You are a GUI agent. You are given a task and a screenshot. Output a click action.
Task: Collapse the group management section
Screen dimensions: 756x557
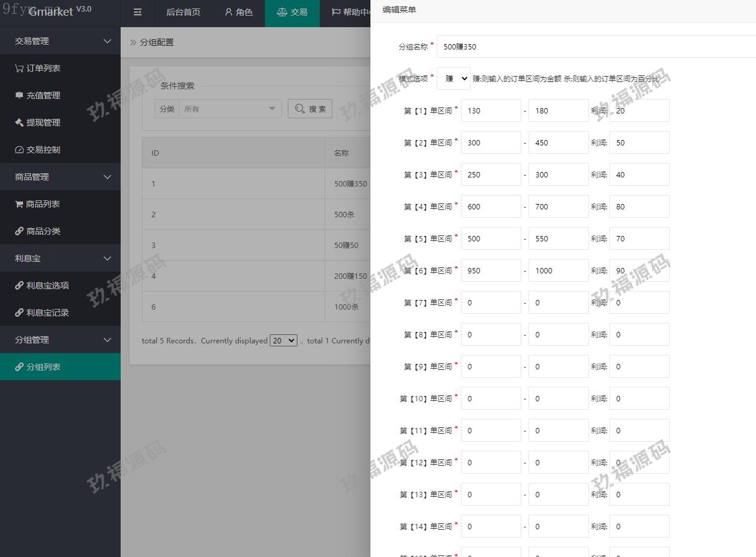point(107,340)
